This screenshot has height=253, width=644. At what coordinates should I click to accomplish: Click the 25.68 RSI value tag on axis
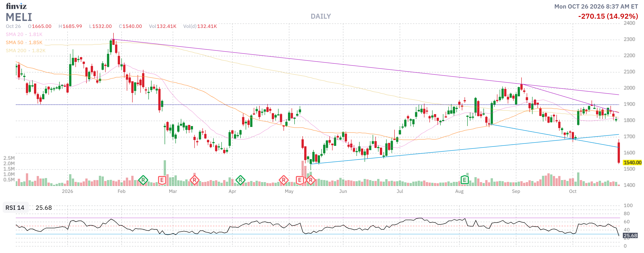click(630, 235)
